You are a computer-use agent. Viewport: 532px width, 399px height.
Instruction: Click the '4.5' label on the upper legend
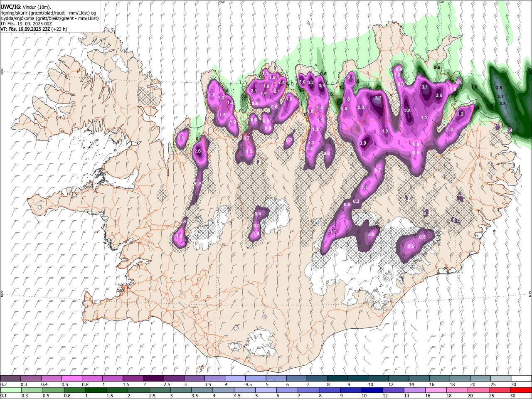(x=249, y=384)
